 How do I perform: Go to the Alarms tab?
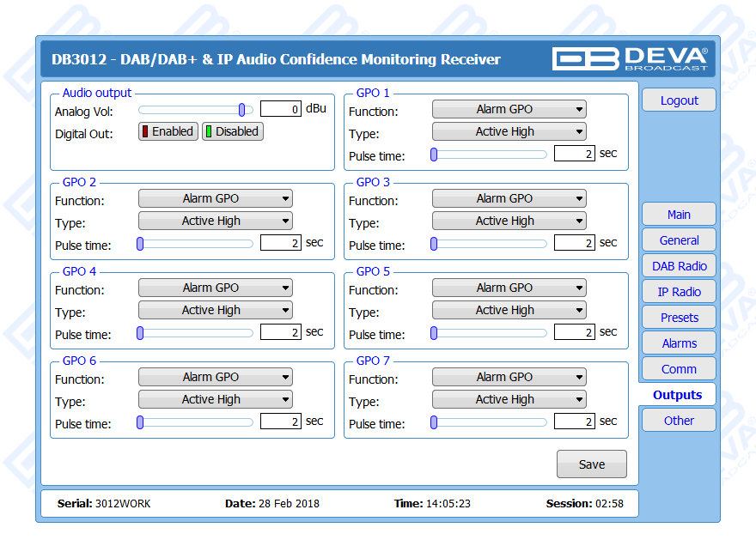[679, 343]
